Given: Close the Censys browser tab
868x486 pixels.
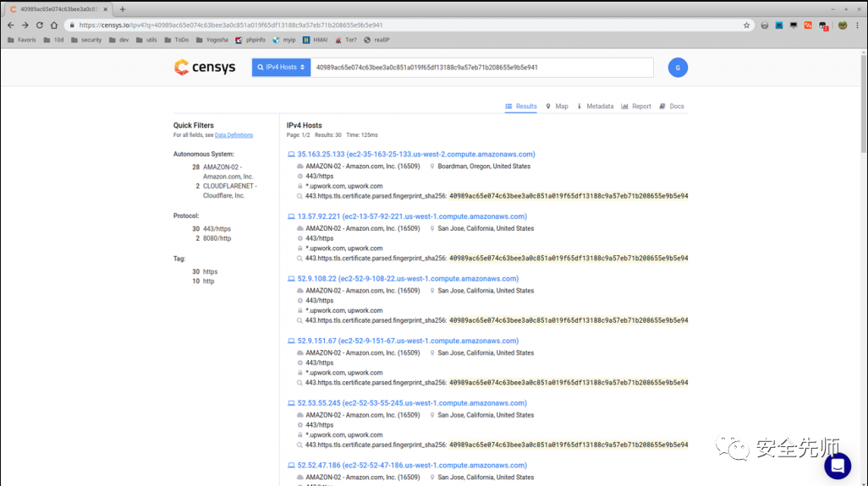Looking at the screenshot, I should [x=105, y=8].
